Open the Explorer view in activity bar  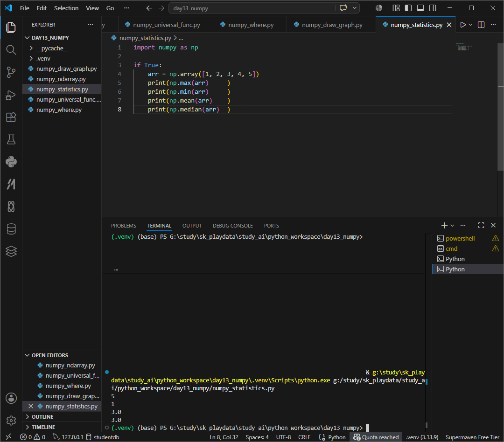[11, 28]
